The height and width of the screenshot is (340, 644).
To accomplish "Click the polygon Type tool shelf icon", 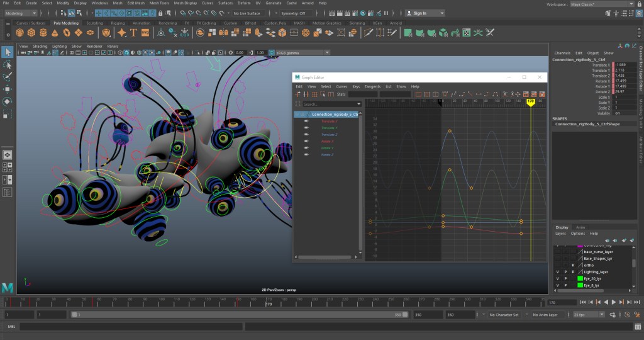I will pyautogui.click(x=134, y=33).
